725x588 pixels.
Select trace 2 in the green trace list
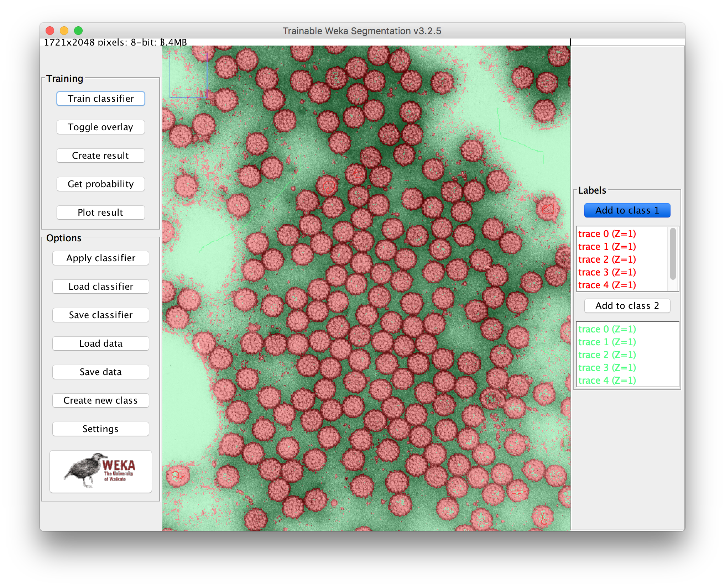click(607, 355)
